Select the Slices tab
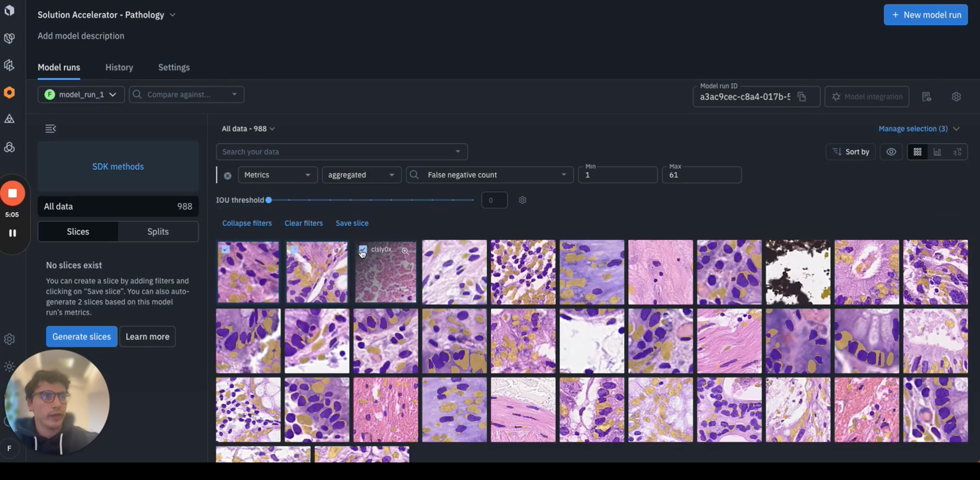Screen dimensions: 980x480 click(78, 231)
